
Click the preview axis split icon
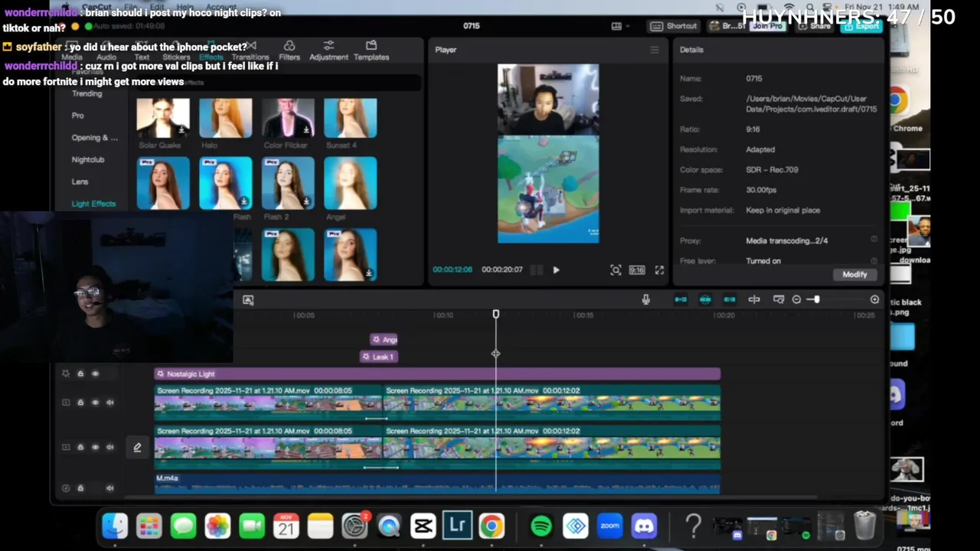click(754, 299)
